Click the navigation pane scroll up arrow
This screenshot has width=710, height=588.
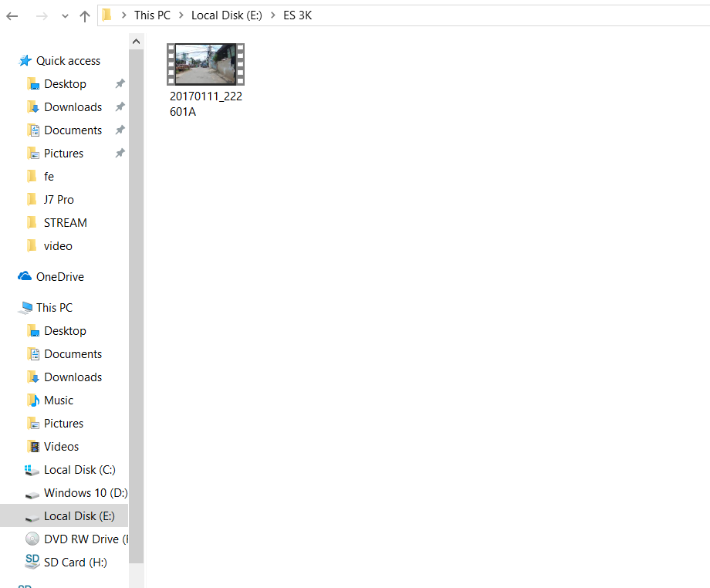click(137, 42)
